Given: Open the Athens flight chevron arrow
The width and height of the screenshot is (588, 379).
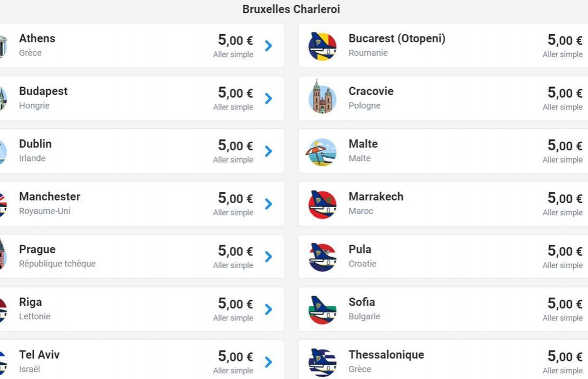Looking at the screenshot, I should 268,46.
